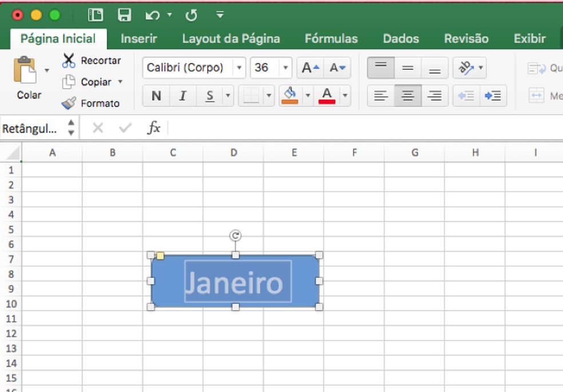Apply orange fill color paint bucket
The width and height of the screenshot is (563, 392).
pyautogui.click(x=290, y=96)
